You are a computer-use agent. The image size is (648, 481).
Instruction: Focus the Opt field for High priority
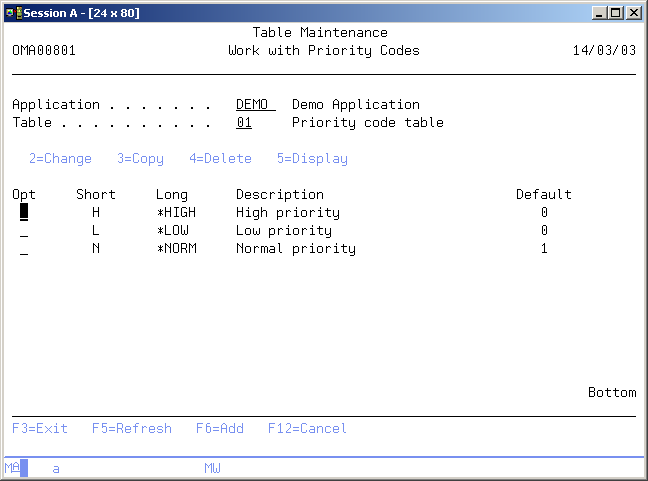click(24, 212)
